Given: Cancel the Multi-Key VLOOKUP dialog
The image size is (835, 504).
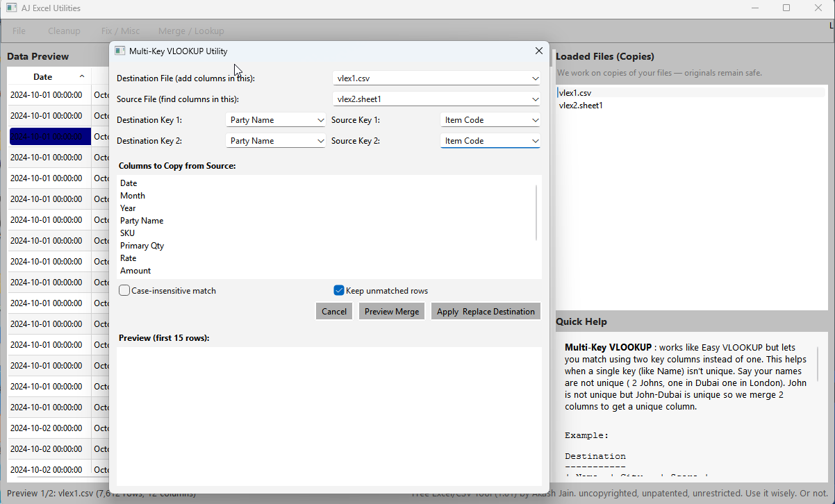Looking at the screenshot, I should (x=333, y=311).
